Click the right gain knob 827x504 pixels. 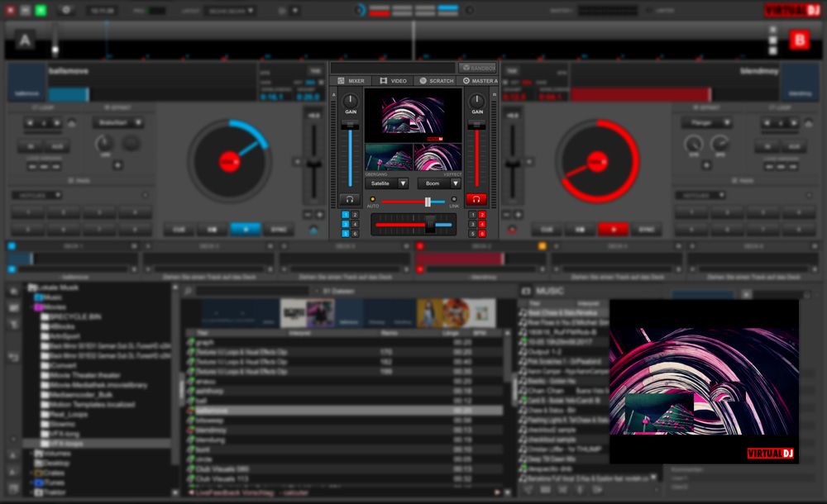tap(477, 102)
